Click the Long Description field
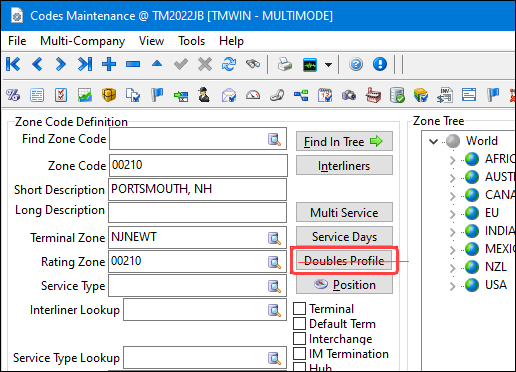516x372 pixels. (x=197, y=212)
